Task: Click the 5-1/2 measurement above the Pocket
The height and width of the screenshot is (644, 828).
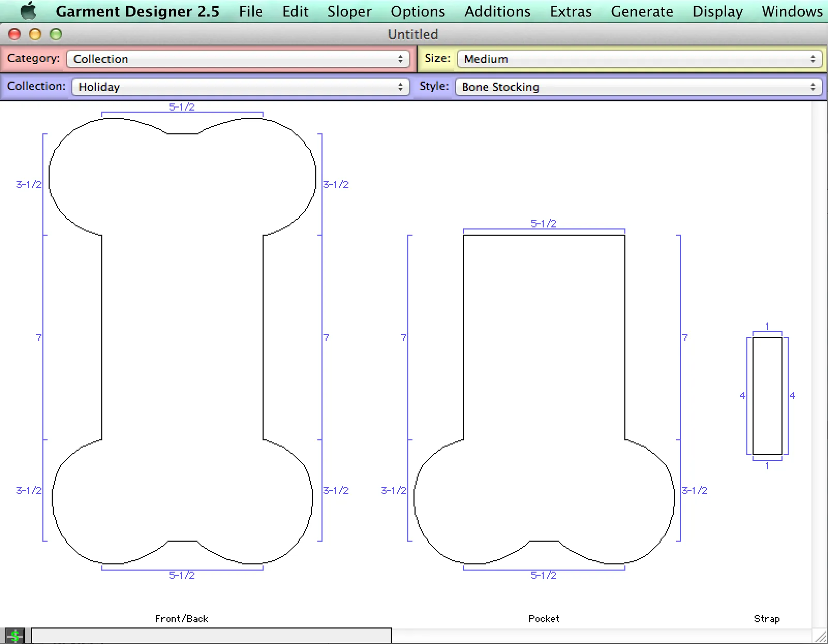Action: point(544,223)
